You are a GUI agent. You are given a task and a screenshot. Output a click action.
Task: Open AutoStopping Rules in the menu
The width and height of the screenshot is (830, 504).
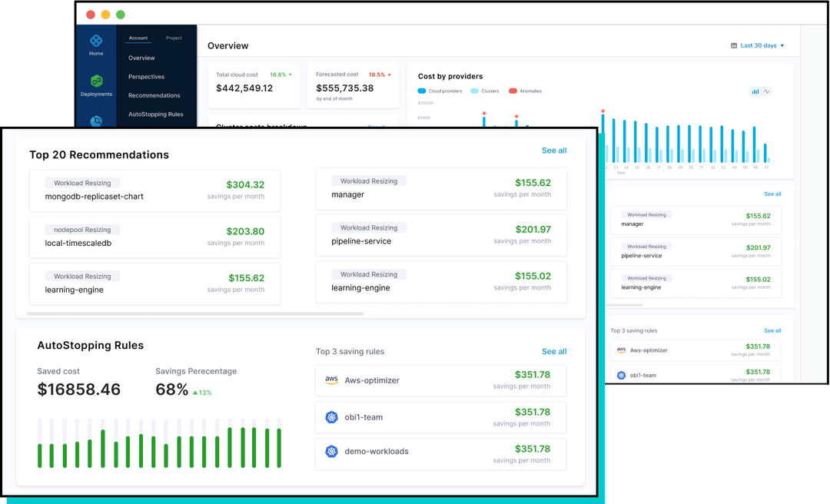click(156, 114)
